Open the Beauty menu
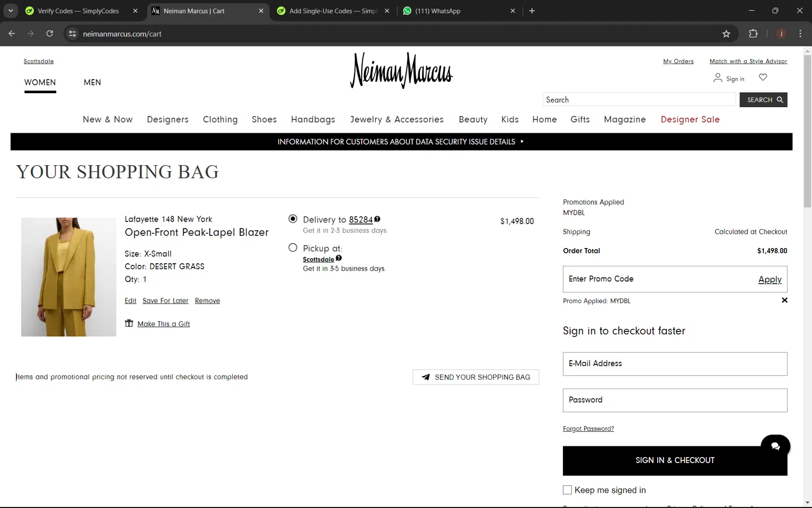This screenshot has width=812, height=508. pyautogui.click(x=473, y=120)
